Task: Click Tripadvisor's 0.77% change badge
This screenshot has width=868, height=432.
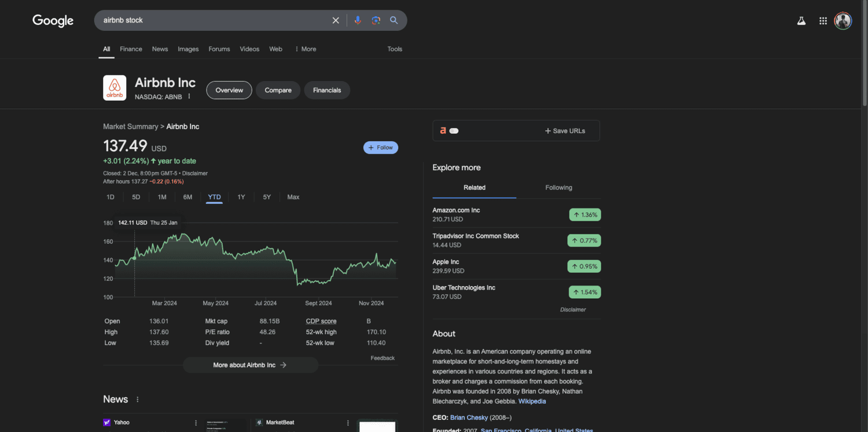Action: click(584, 240)
